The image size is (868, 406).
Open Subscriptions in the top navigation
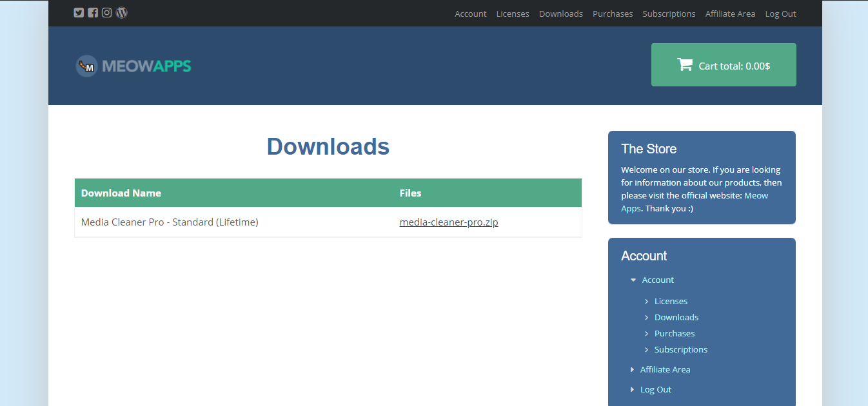point(669,14)
